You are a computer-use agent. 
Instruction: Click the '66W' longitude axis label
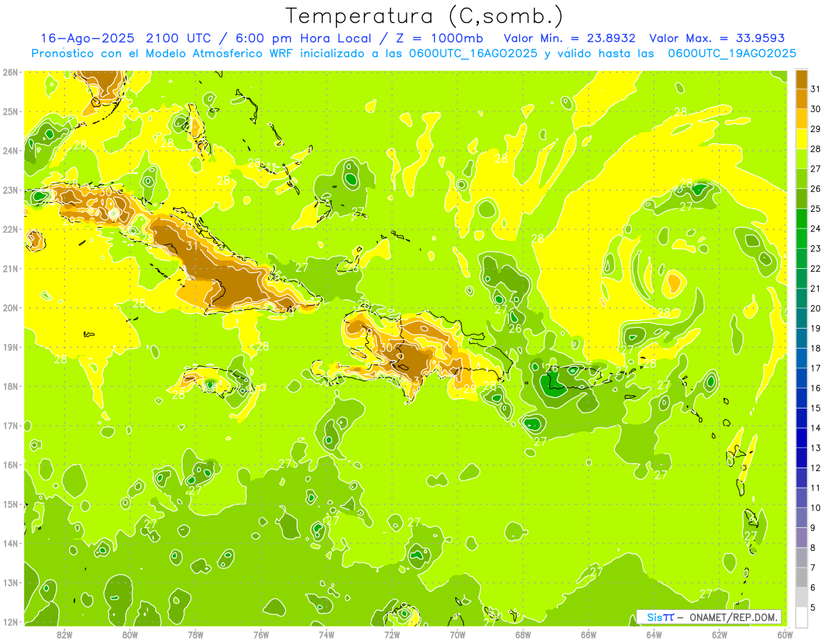pyautogui.click(x=588, y=634)
